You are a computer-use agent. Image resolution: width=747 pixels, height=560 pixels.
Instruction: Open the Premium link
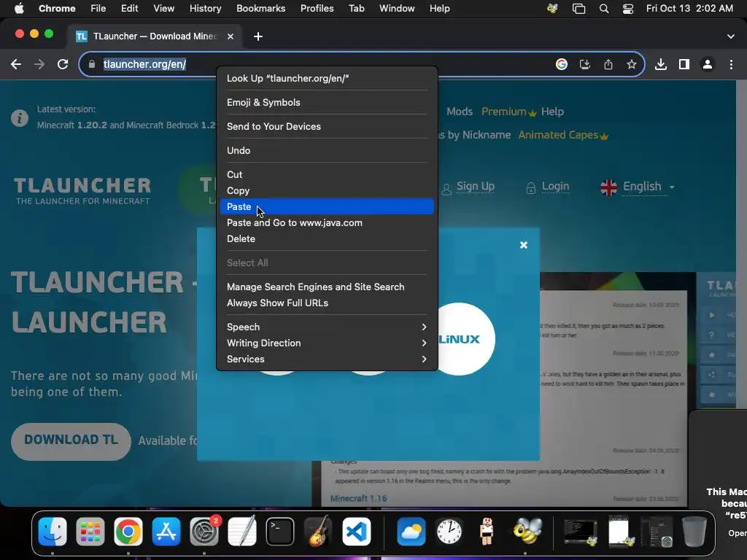(508, 112)
